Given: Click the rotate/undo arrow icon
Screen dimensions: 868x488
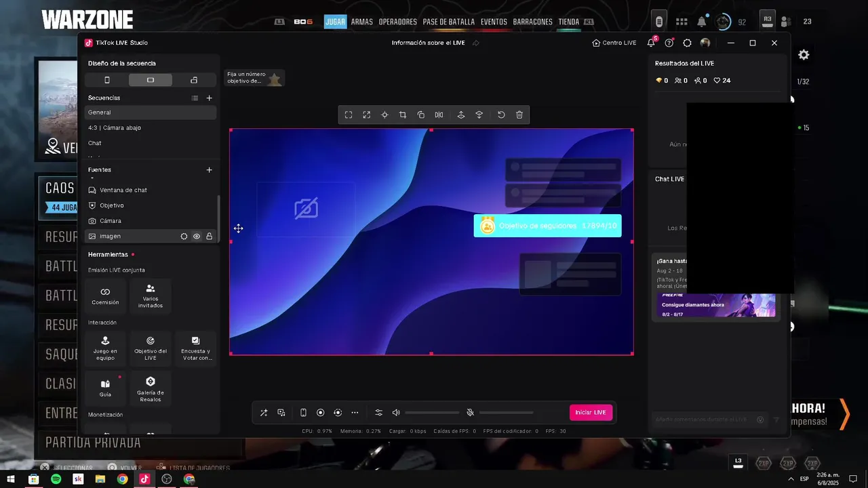Looking at the screenshot, I should tap(501, 115).
